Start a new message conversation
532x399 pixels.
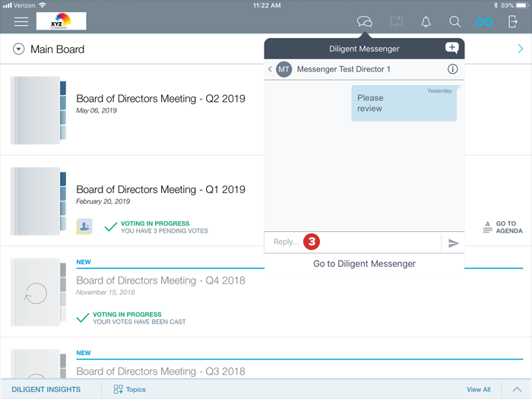(x=451, y=49)
